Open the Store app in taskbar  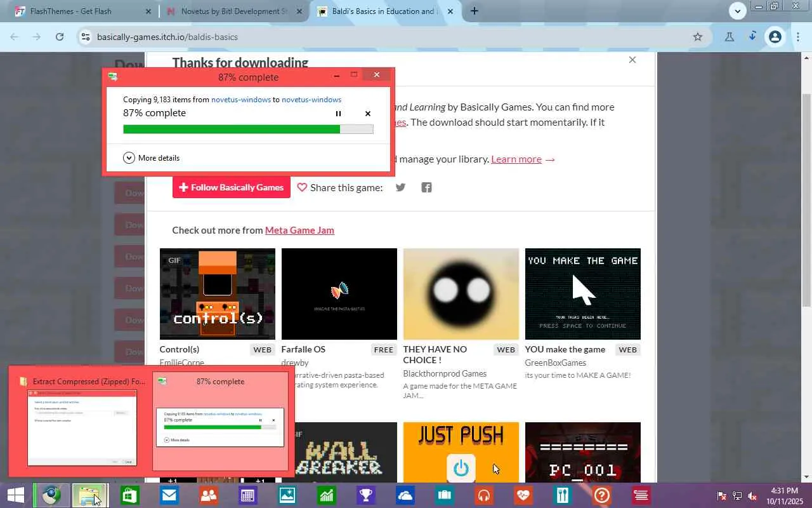129,495
